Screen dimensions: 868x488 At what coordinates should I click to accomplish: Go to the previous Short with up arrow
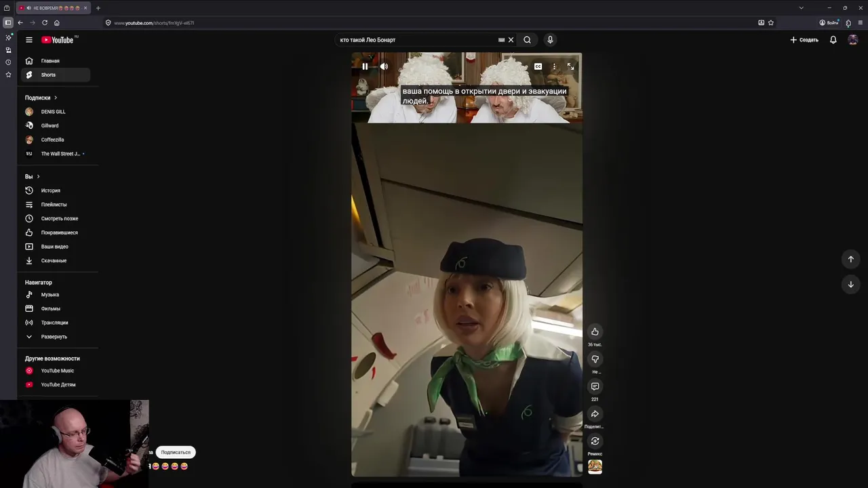pos(850,259)
